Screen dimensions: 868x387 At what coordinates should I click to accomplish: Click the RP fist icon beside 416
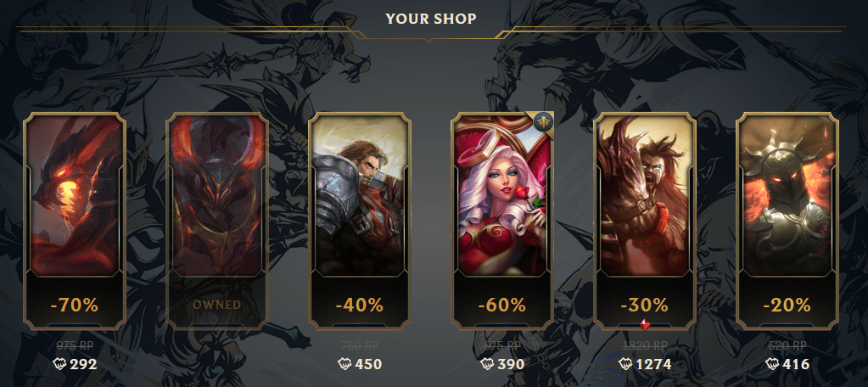point(772,364)
